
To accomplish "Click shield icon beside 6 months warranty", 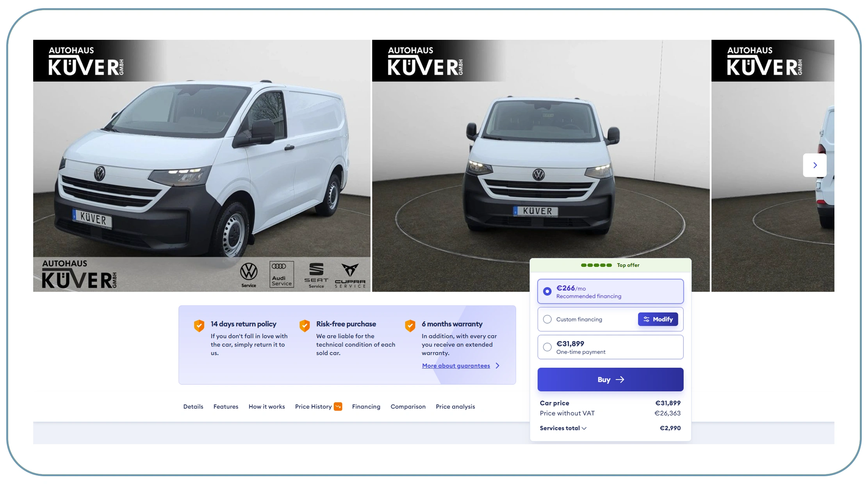I will pos(410,325).
